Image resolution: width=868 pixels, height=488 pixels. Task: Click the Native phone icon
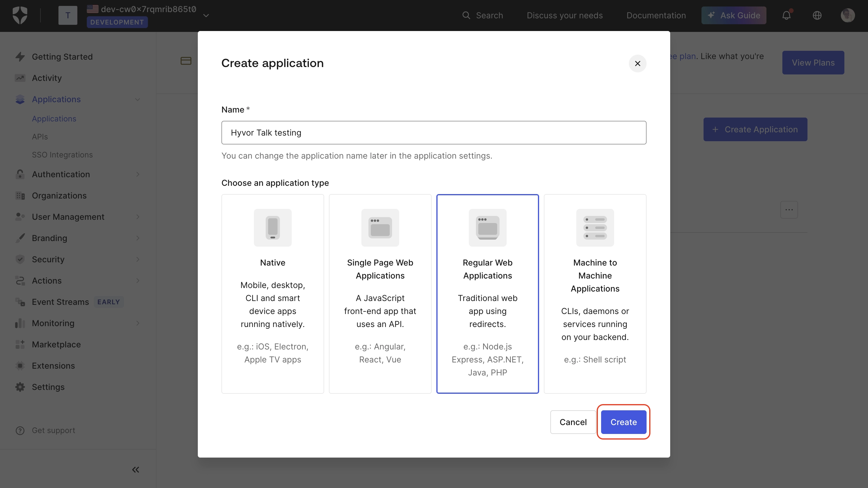click(x=273, y=228)
